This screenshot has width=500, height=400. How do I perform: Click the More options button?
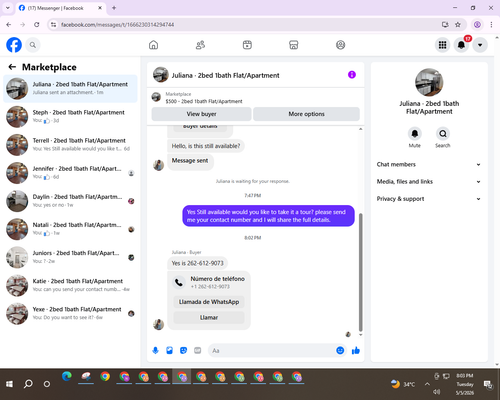306,114
